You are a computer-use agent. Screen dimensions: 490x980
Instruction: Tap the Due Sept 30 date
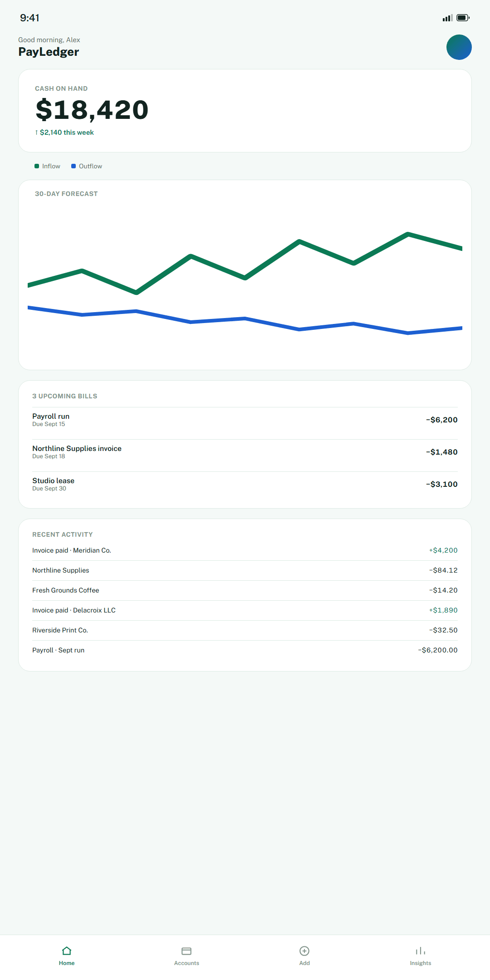pos(49,489)
